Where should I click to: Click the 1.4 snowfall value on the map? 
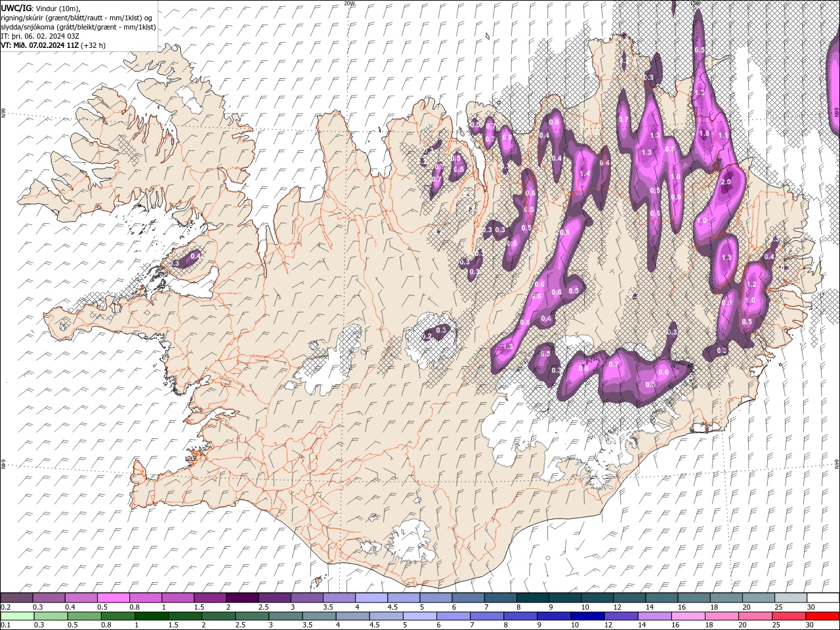tap(585, 174)
